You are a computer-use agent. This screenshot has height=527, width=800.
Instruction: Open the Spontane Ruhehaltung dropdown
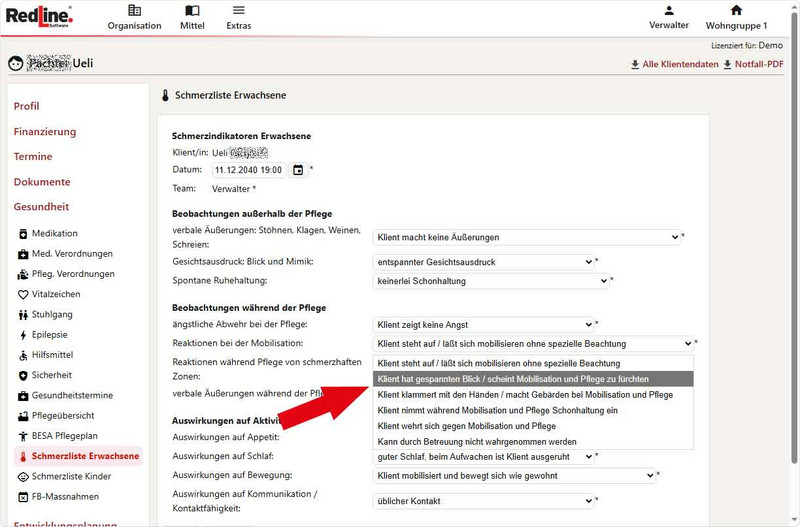pos(491,281)
